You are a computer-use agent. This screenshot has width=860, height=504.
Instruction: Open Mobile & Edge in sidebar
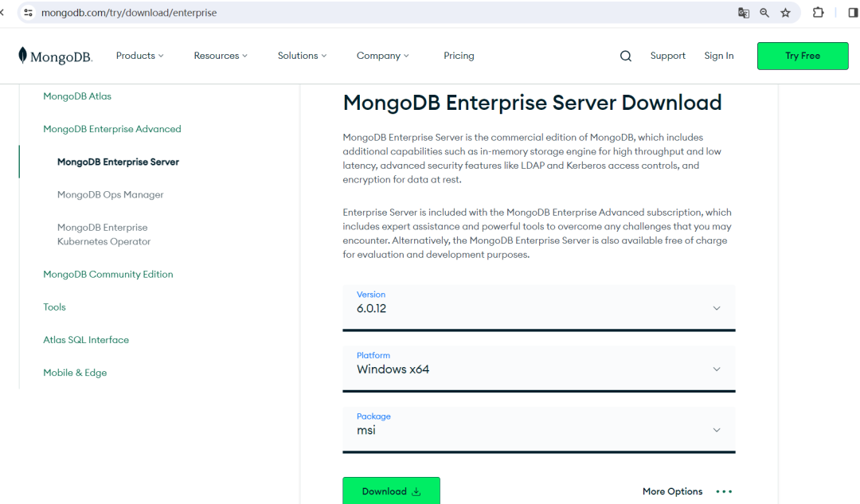[x=75, y=373]
